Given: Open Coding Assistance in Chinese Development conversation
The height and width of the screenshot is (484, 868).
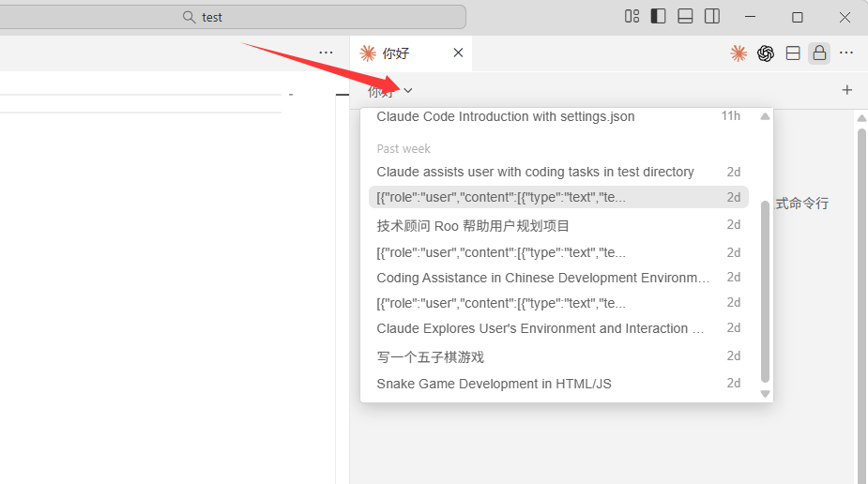Looking at the screenshot, I should click(x=558, y=278).
